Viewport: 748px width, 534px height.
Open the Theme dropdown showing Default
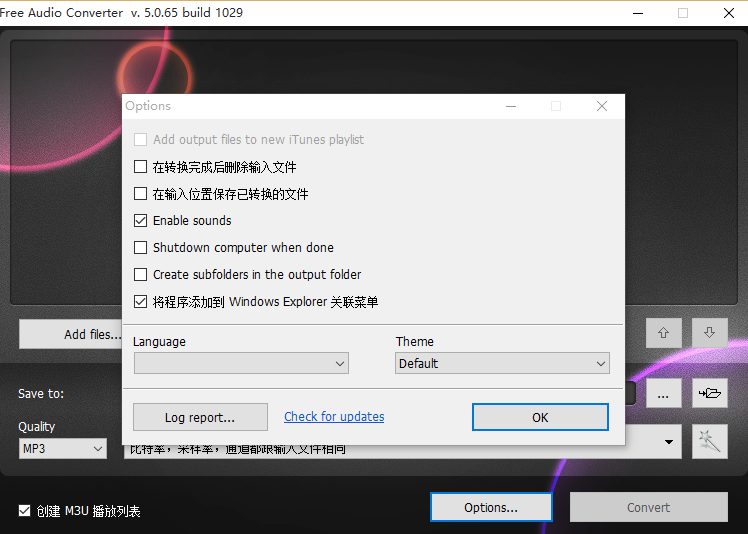(502, 364)
